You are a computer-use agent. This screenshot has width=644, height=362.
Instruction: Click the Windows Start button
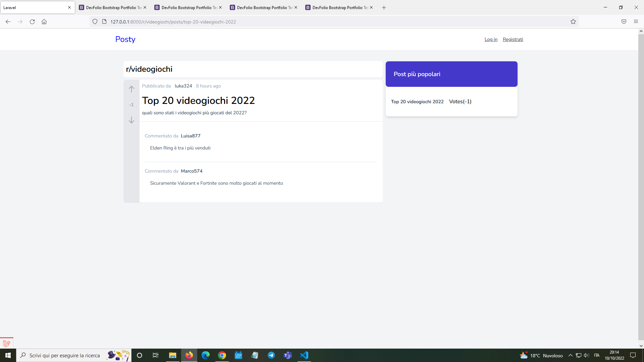click(7, 355)
